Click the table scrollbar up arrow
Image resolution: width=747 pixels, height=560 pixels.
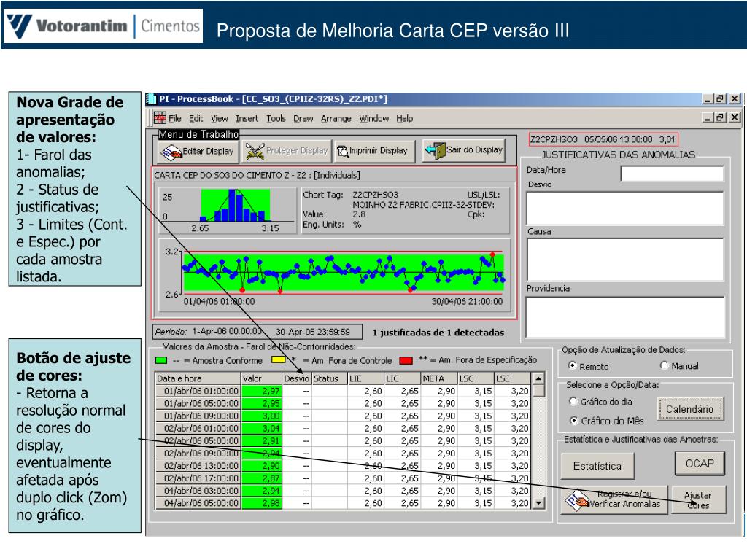tap(538, 378)
